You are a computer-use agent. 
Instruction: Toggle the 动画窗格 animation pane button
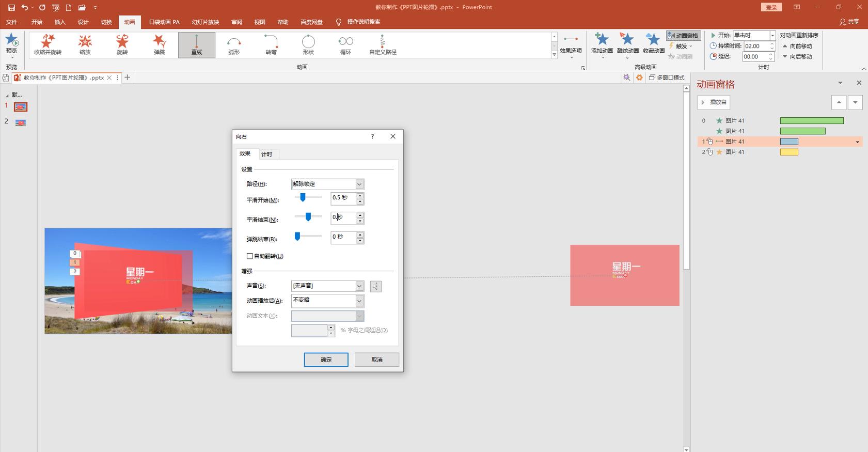(x=683, y=36)
